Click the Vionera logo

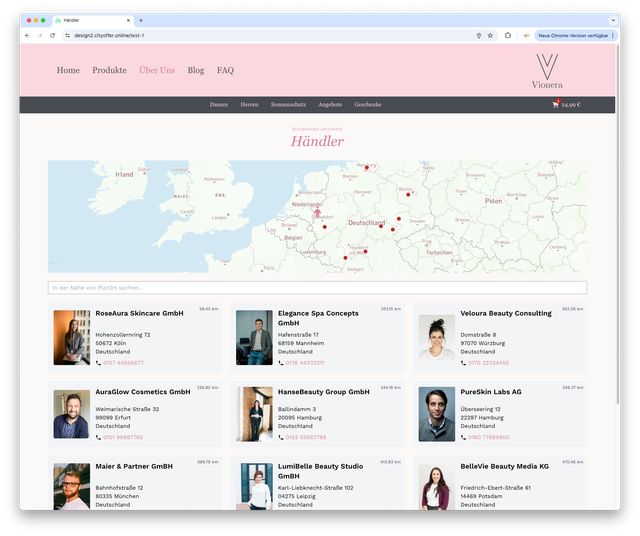pyautogui.click(x=547, y=71)
